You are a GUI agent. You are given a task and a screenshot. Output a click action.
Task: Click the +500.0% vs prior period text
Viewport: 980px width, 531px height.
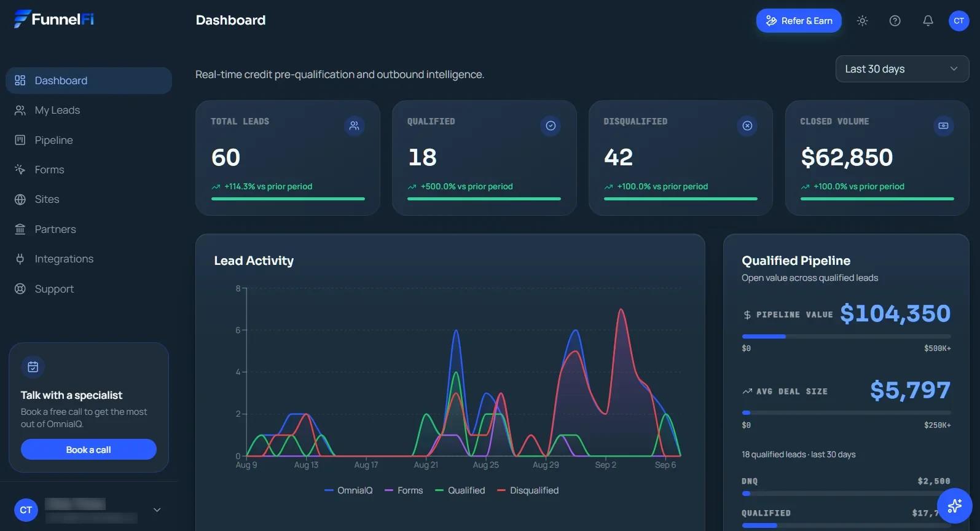pos(466,186)
